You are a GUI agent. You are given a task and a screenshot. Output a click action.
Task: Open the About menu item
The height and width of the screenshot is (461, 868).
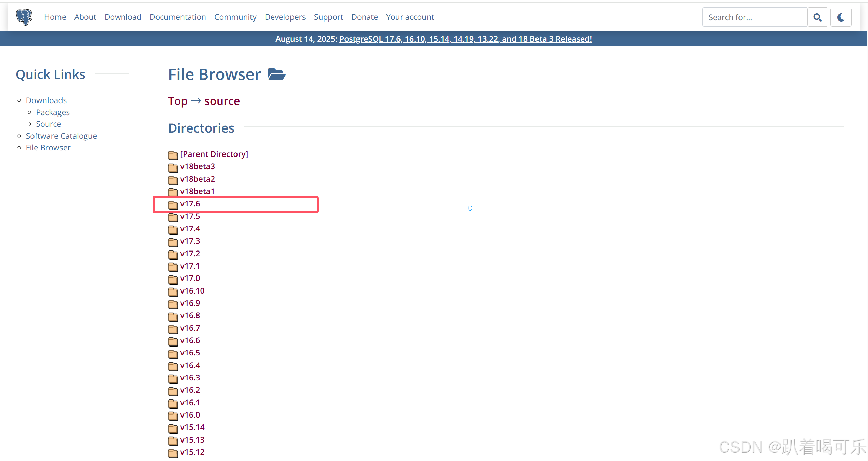(85, 17)
